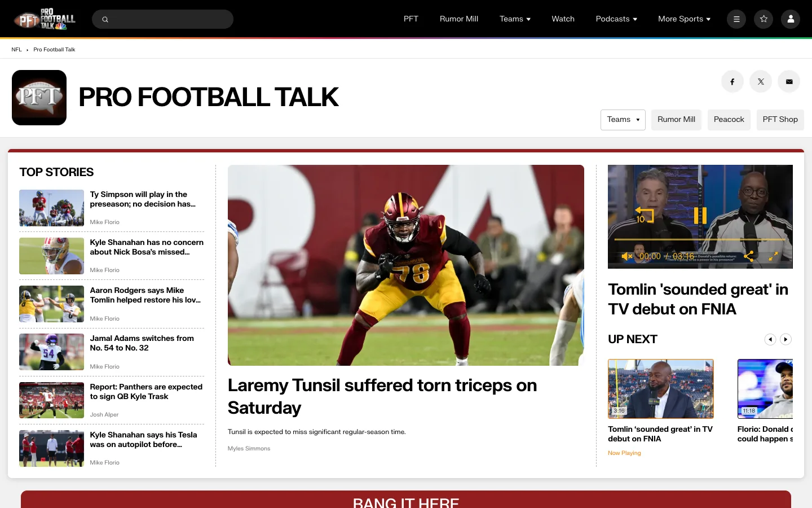This screenshot has height=508, width=812.
Task: Go to next Up Next videos
Action: point(785,339)
